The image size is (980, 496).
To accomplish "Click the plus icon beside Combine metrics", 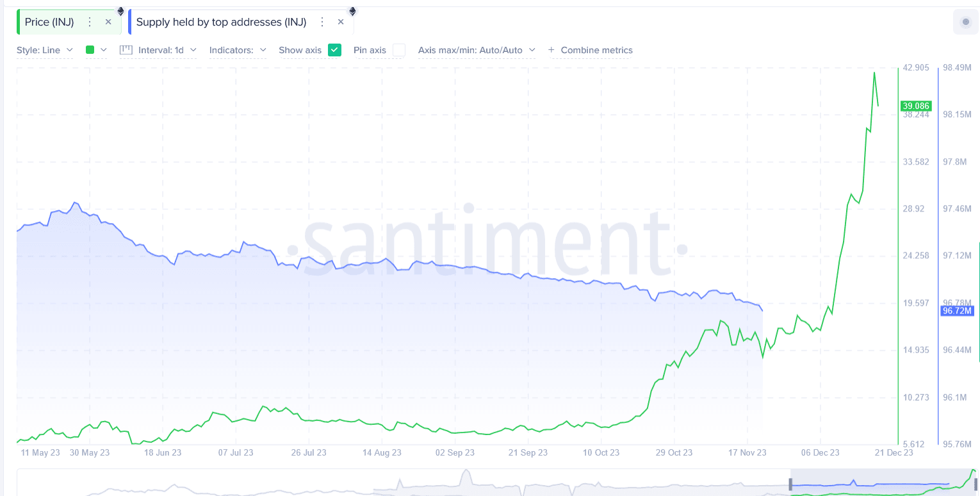I will (551, 50).
